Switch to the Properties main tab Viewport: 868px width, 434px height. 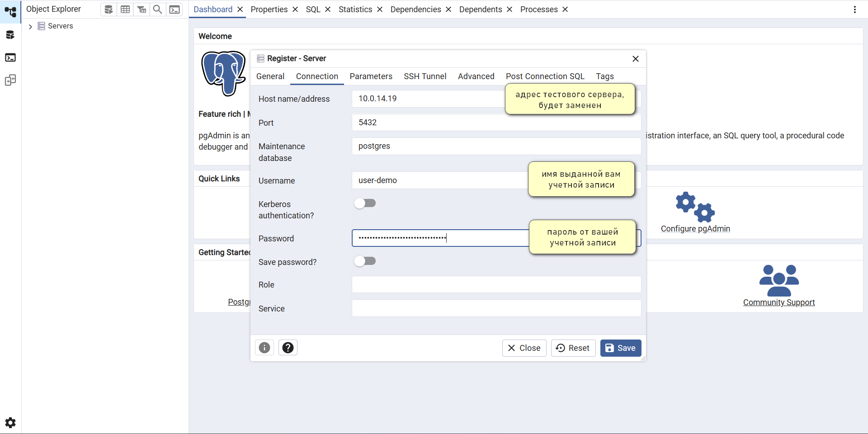(269, 9)
